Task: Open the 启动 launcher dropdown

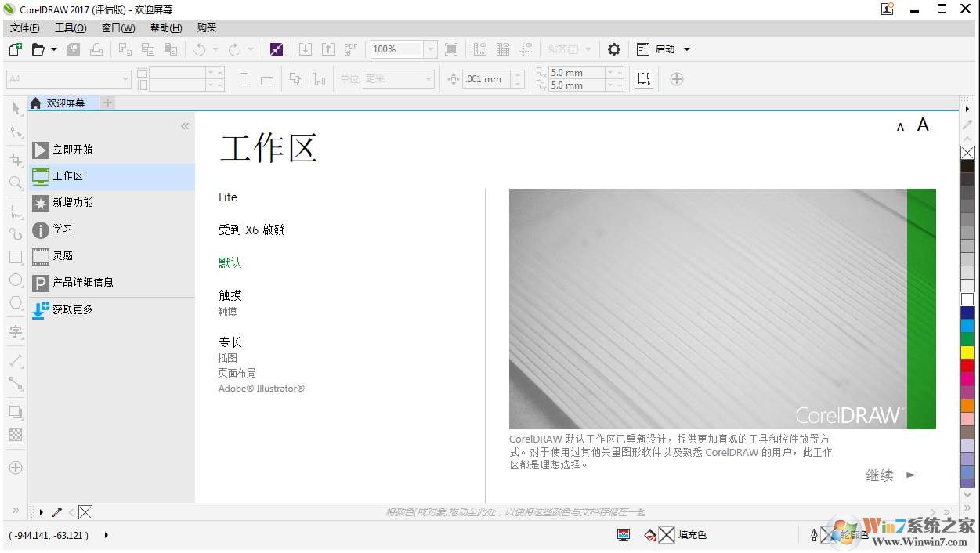Action: 687,49
